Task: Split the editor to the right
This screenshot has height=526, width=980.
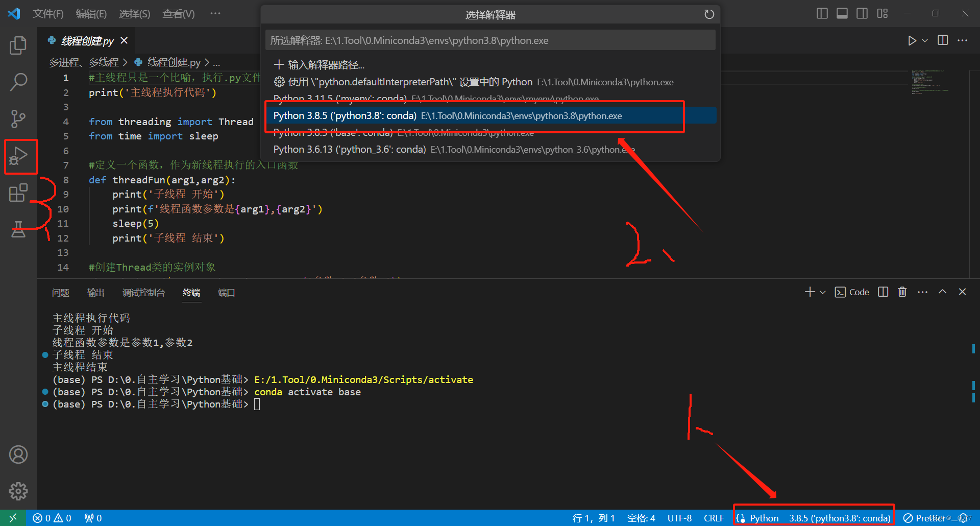Action: pos(943,40)
